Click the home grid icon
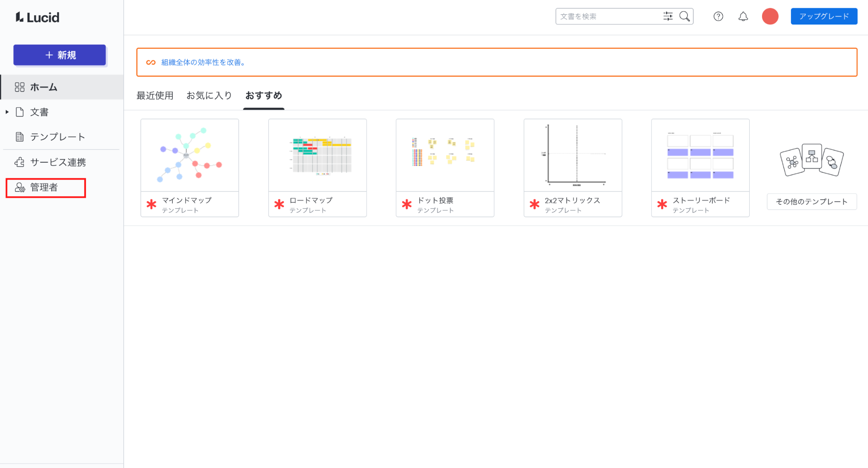This screenshot has height=468, width=868. (19, 87)
